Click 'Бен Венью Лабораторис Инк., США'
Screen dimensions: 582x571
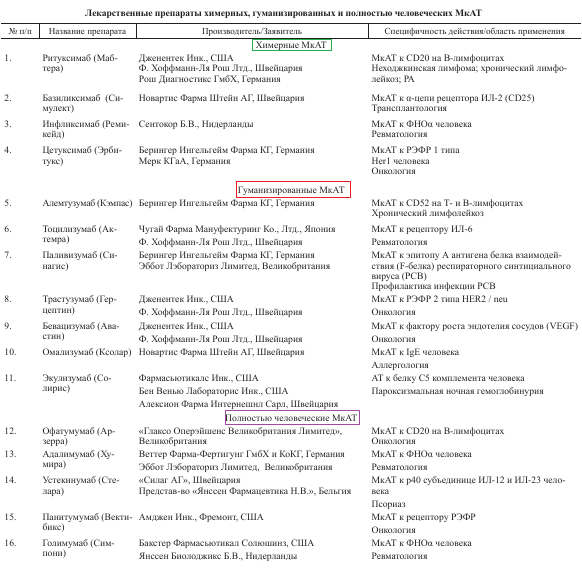pos(213,391)
